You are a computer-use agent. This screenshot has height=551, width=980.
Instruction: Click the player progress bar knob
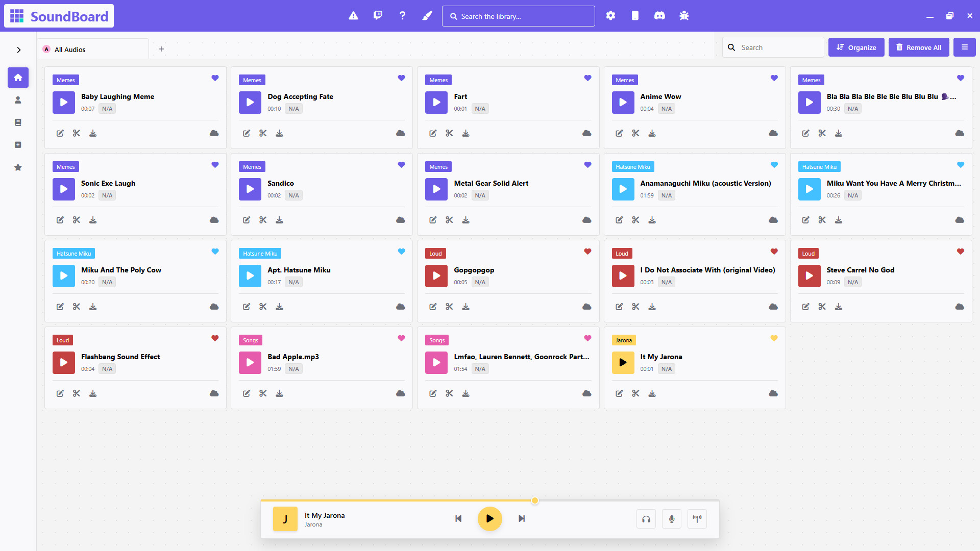(534, 500)
